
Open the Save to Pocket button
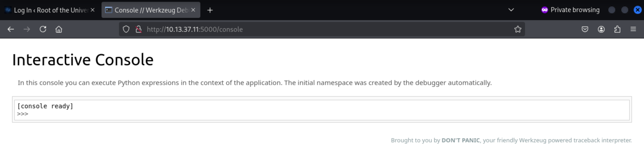pyautogui.click(x=585, y=29)
